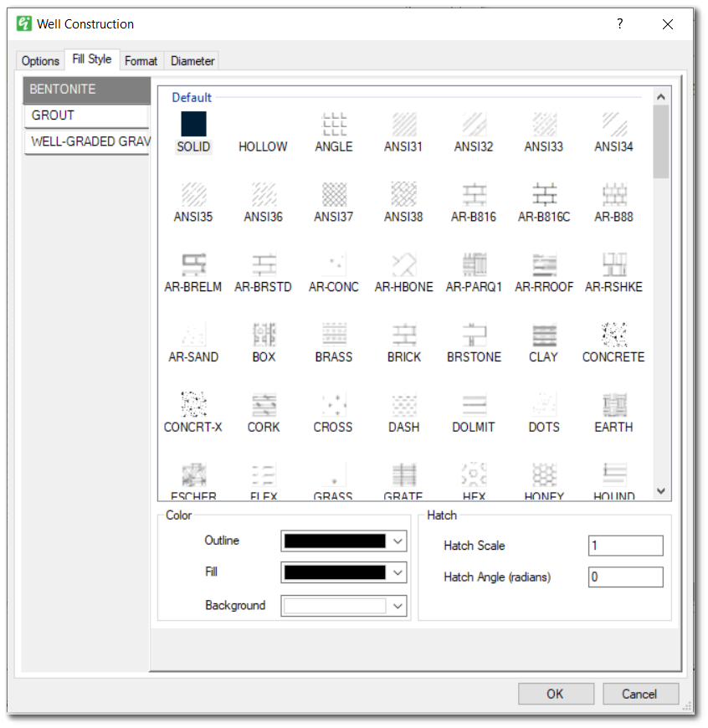Choose the GRATE fill pattern
Screen dimensions: 708x728
[x=403, y=474]
